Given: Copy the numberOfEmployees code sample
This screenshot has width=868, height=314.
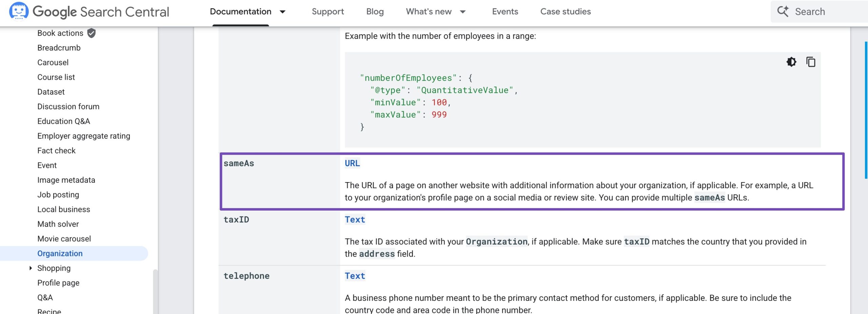Looking at the screenshot, I should (811, 62).
